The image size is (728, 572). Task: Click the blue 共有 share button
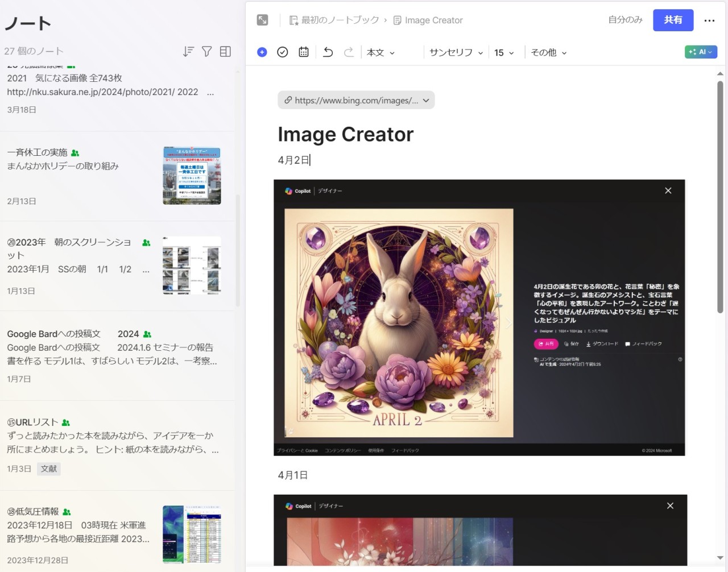[x=673, y=20]
